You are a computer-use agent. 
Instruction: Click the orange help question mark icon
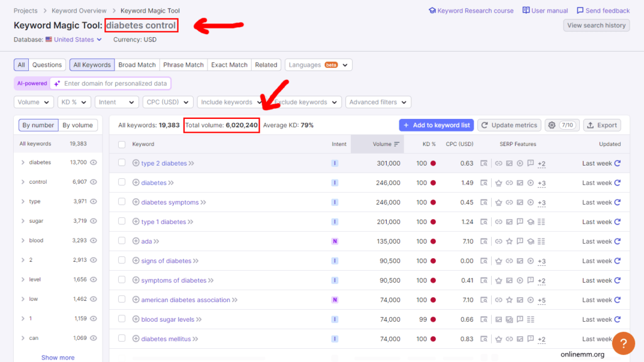pyautogui.click(x=623, y=344)
